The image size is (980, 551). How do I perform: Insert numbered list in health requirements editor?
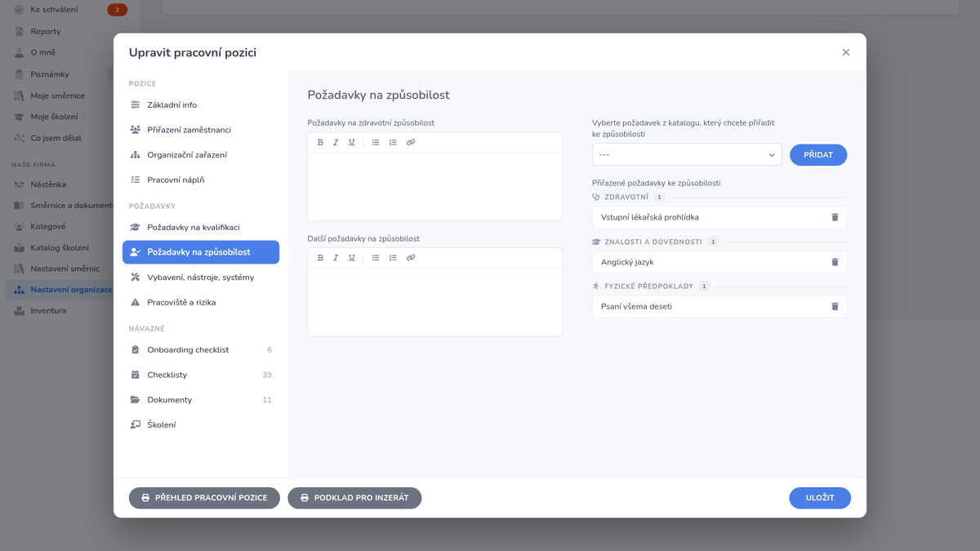click(x=393, y=143)
